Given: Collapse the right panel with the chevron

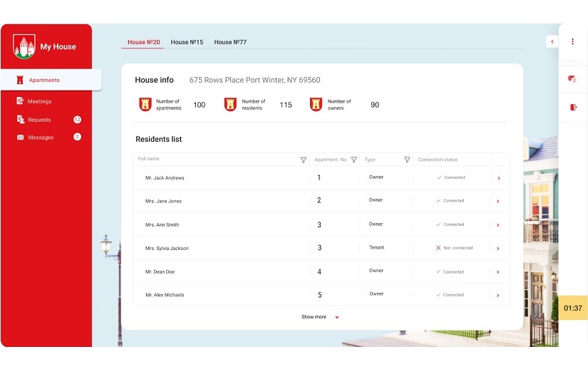Looking at the screenshot, I should coord(552,41).
